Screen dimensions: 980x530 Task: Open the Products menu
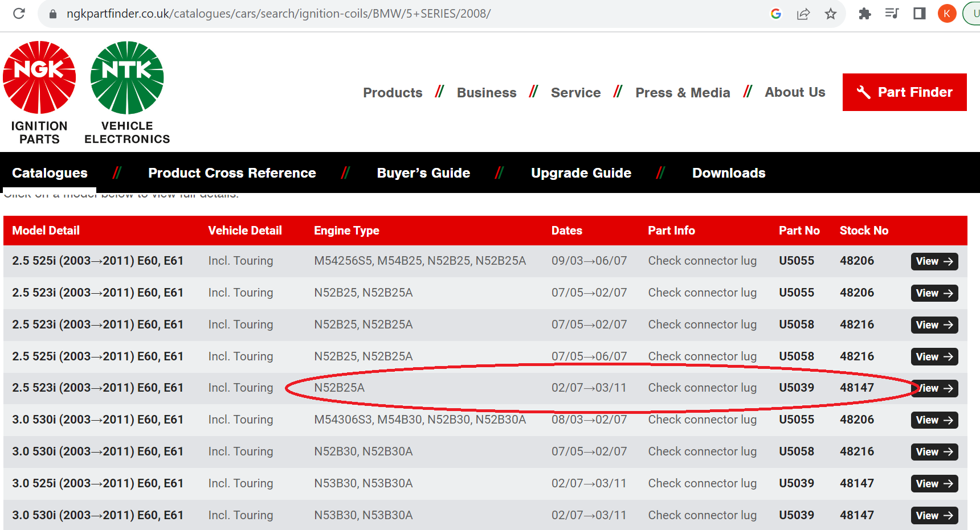(393, 93)
